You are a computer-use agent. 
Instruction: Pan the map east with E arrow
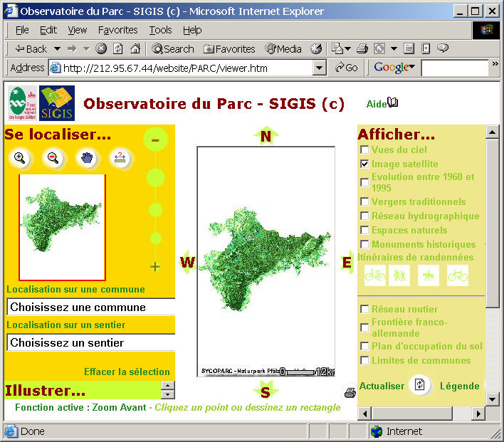[x=347, y=262]
